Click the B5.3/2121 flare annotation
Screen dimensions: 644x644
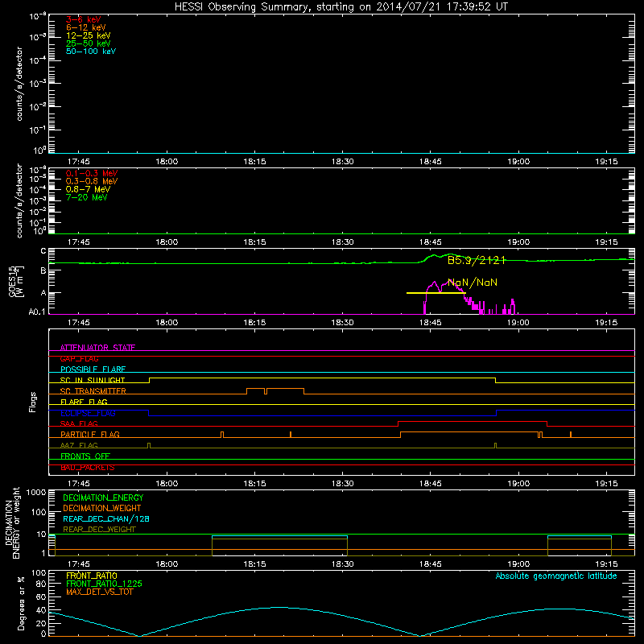click(477, 260)
